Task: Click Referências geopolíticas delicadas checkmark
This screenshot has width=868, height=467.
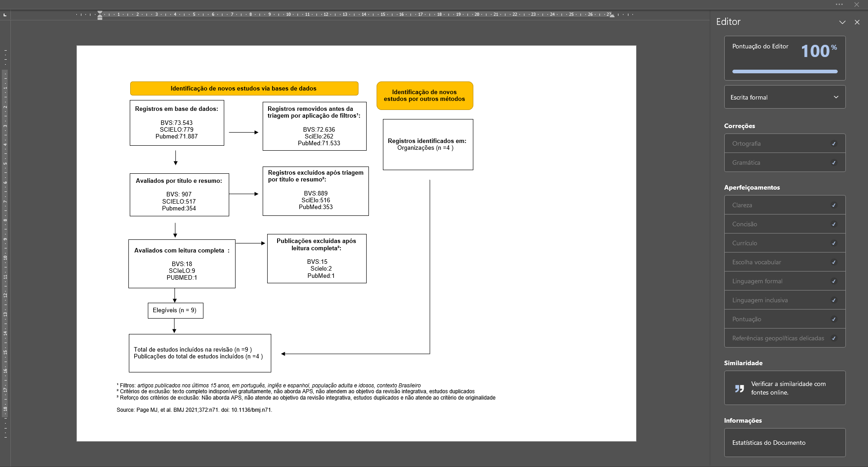Action: [834, 338]
